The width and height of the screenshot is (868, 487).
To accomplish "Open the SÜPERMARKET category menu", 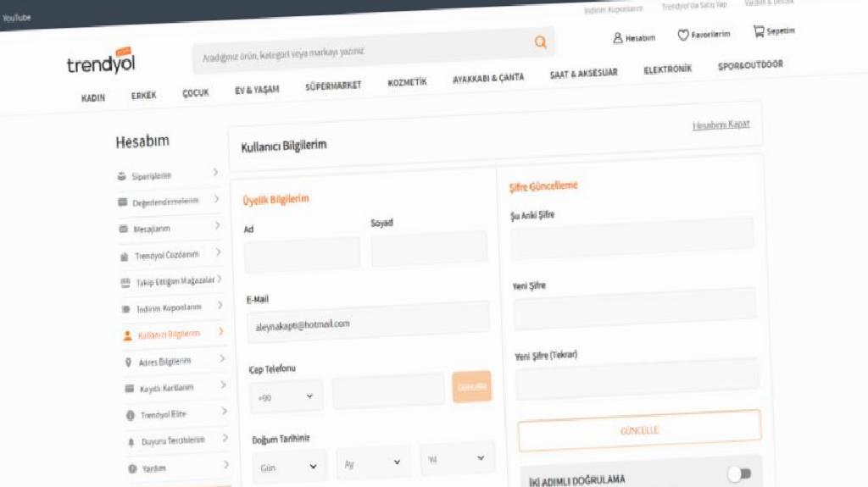I will click(333, 86).
